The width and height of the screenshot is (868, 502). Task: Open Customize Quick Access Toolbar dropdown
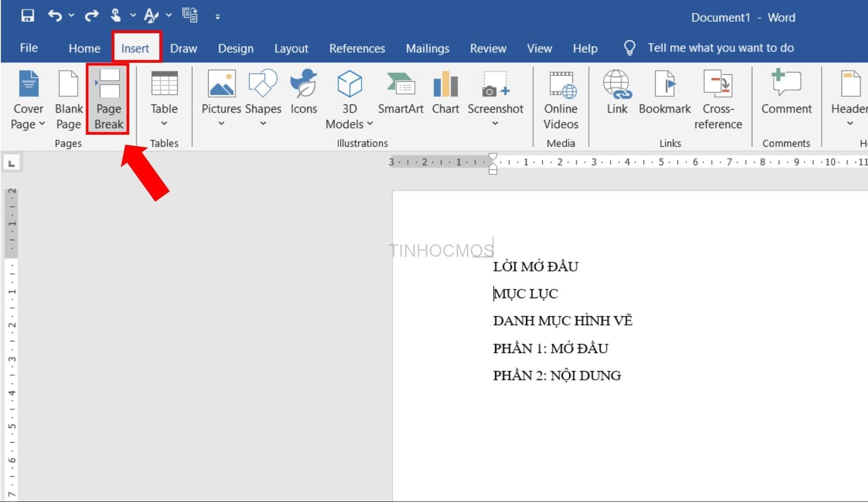(217, 17)
